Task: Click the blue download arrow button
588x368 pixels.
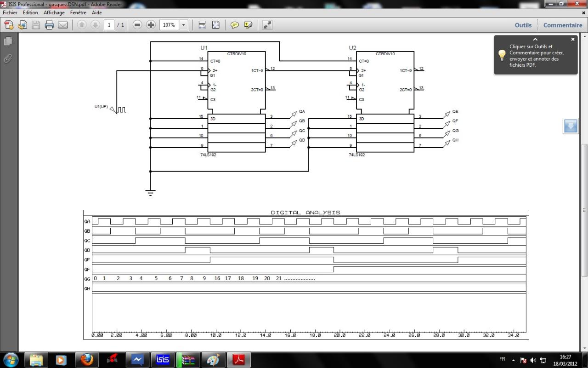Action: point(571,126)
